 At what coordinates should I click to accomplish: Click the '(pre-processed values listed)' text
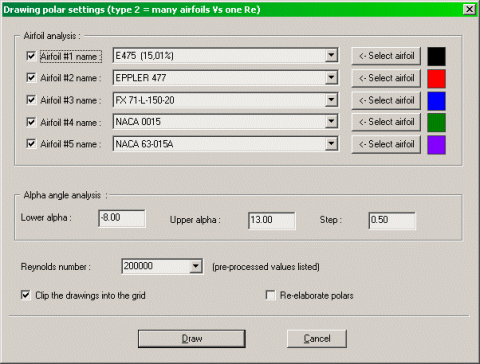266,267
